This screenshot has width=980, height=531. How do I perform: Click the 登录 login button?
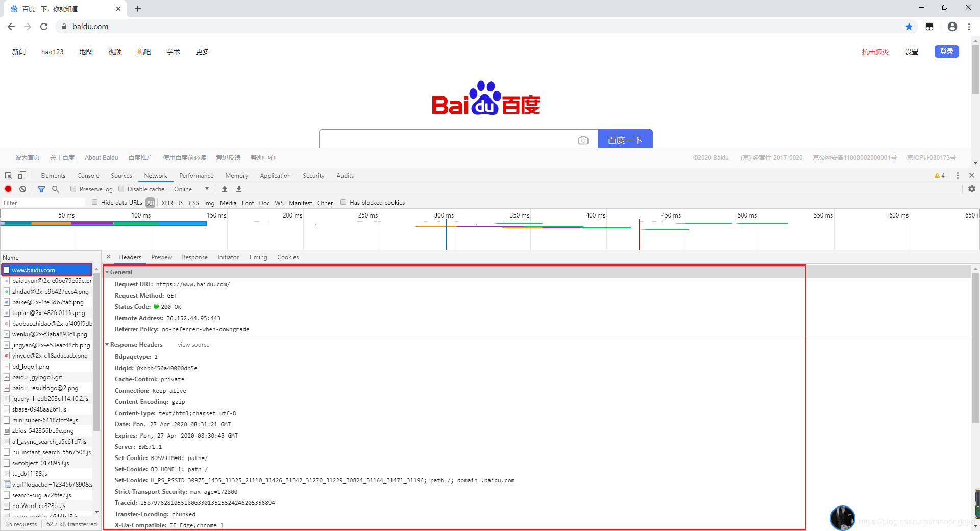click(x=947, y=51)
